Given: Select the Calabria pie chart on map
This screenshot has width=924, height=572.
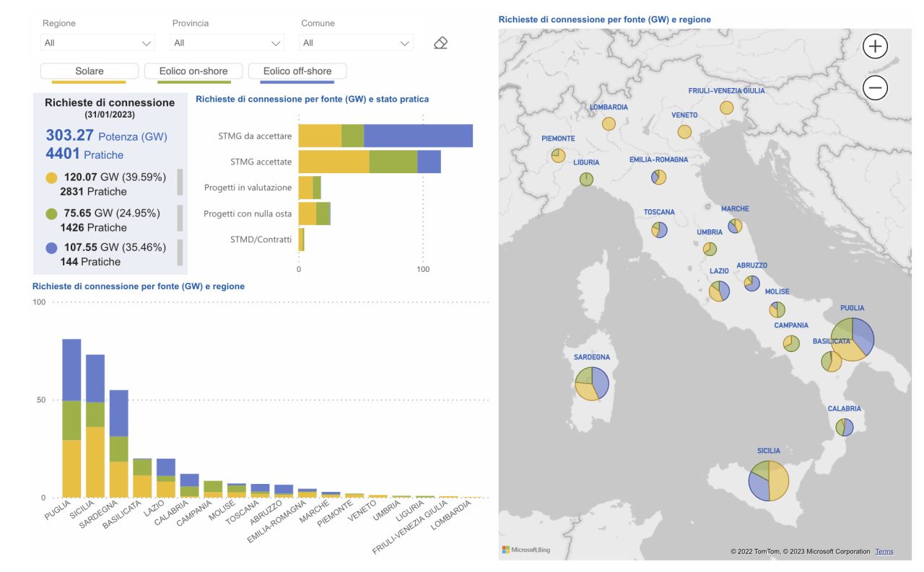Looking at the screenshot, I should pos(845,427).
